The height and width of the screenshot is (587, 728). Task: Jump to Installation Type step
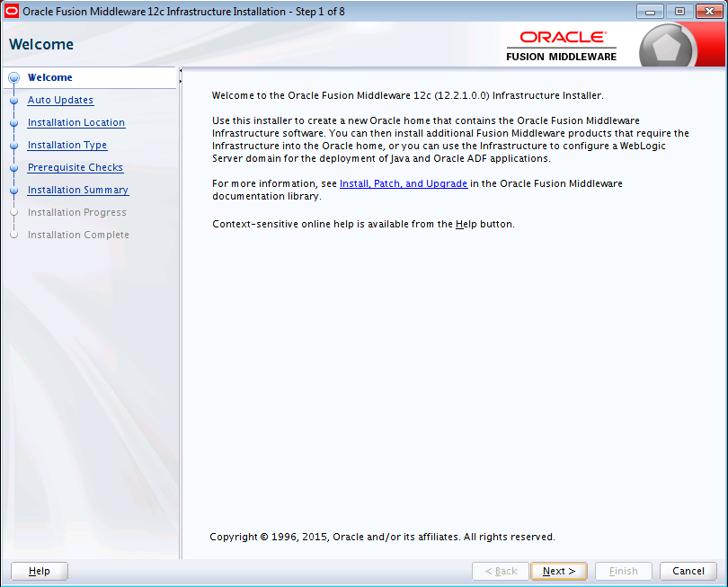click(x=67, y=145)
